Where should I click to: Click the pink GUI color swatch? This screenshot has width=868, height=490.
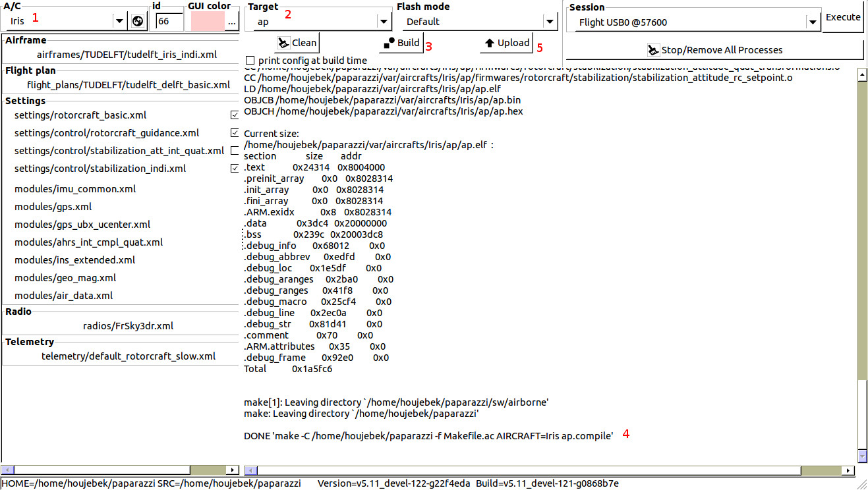(x=207, y=21)
